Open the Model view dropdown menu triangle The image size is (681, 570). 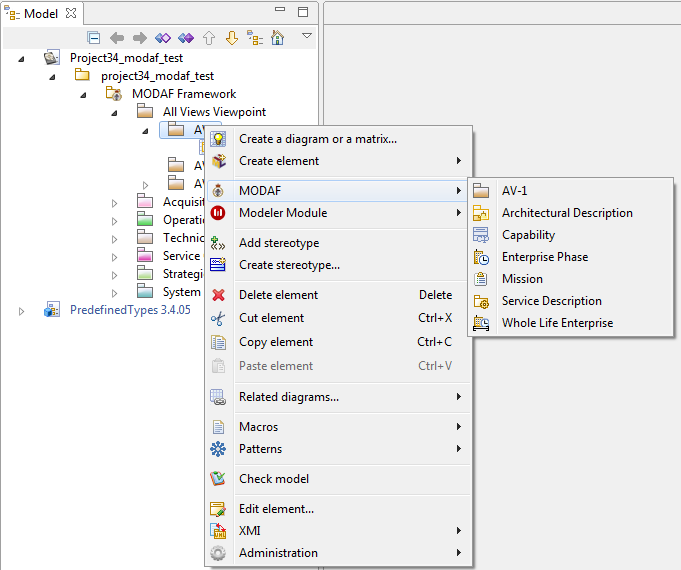click(x=307, y=35)
